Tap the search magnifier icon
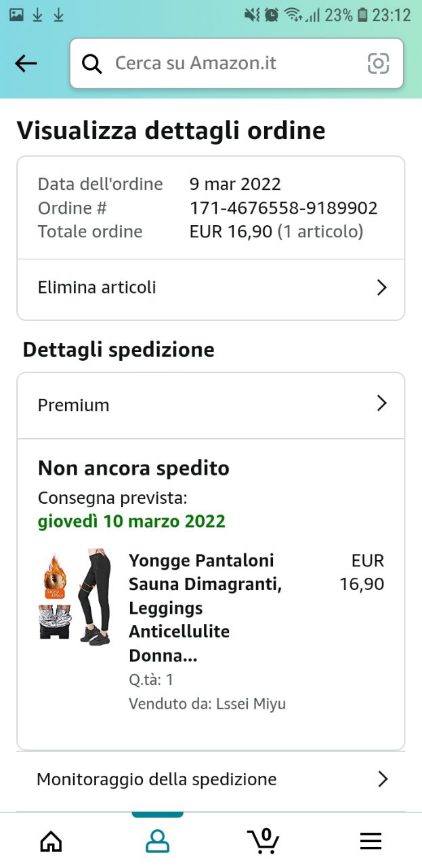The image size is (422, 868). [91, 64]
